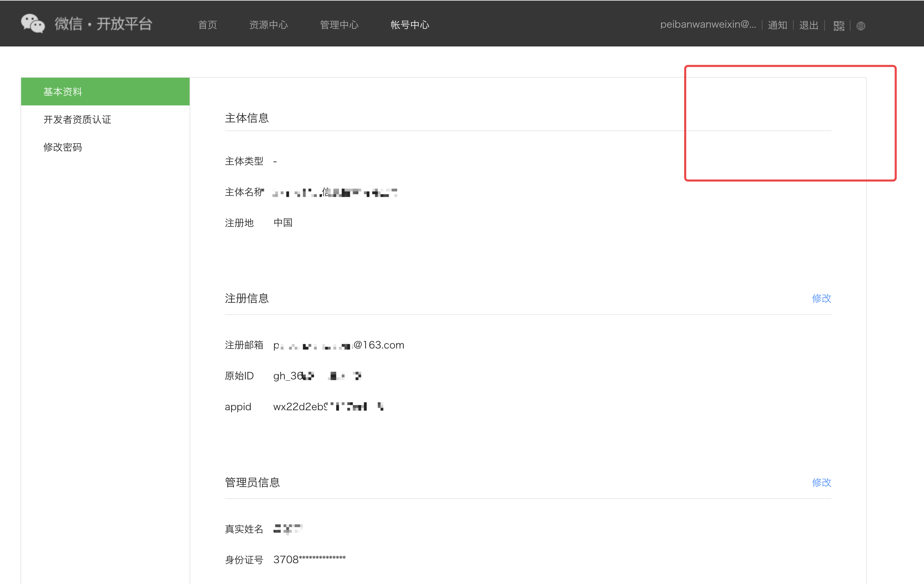Open 通知 notifications link
Image resolution: width=924 pixels, height=584 pixels.
777,25
